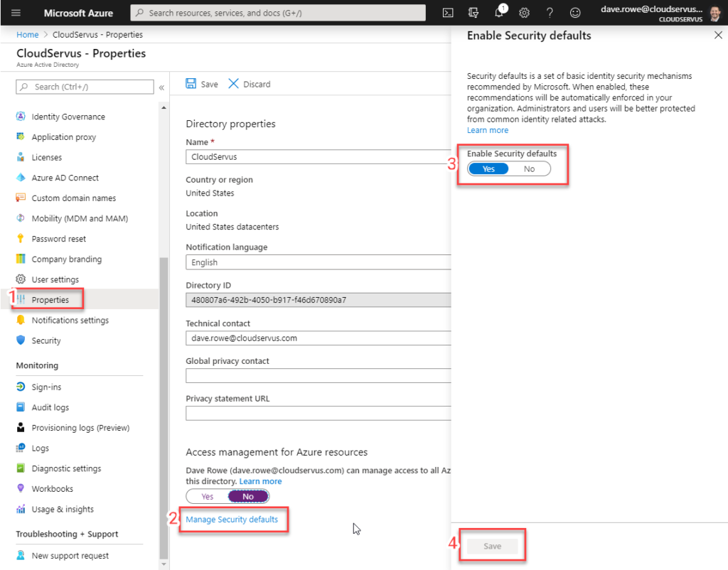The height and width of the screenshot is (570, 728).
Task: Click Manage Security defaults link
Action: pyautogui.click(x=232, y=520)
